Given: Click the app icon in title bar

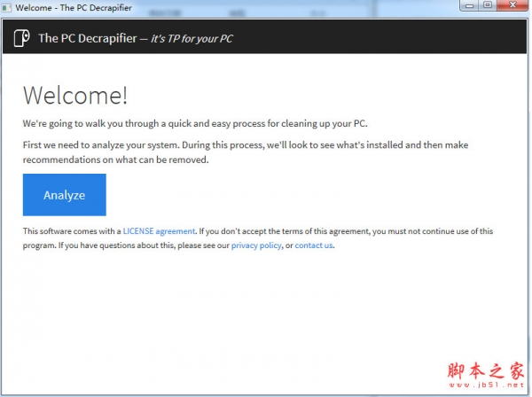Looking at the screenshot, I should click(6, 7).
